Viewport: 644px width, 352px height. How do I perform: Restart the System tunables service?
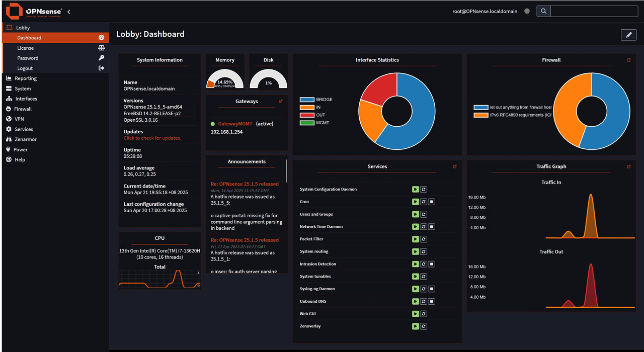coord(424,277)
